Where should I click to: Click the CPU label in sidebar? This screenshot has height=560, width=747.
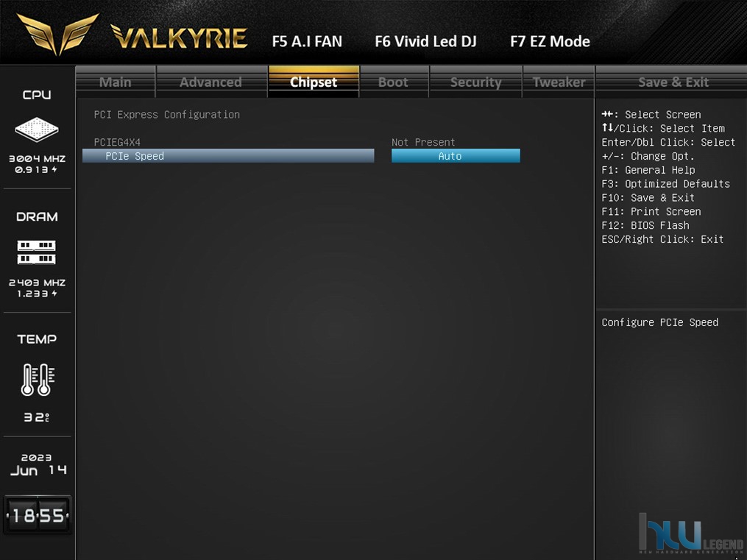[37, 95]
